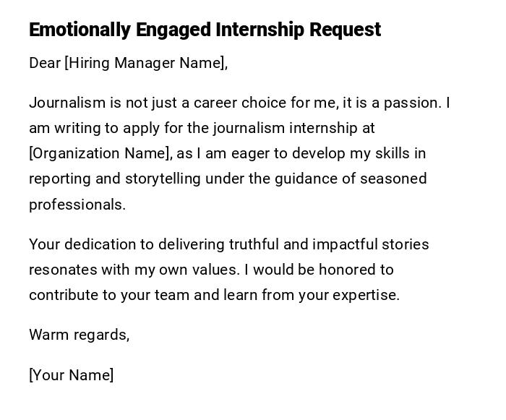Image resolution: width=506 pixels, height=420 pixels.
Task: Click the '[Organization Name]' placeholder
Action: (x=100, y=154)
